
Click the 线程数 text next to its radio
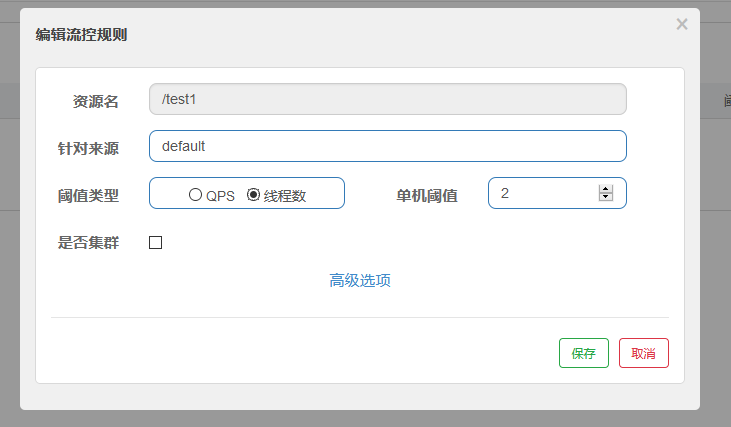coord(285,196)
